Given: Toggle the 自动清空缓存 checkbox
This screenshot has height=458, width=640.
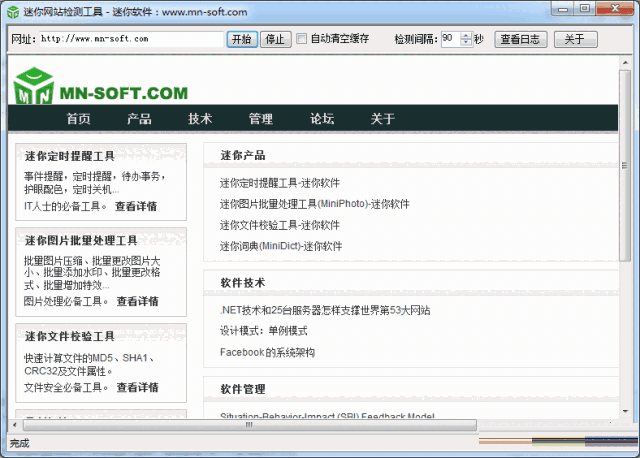Looking at the screenshot, I should (302, 39).
